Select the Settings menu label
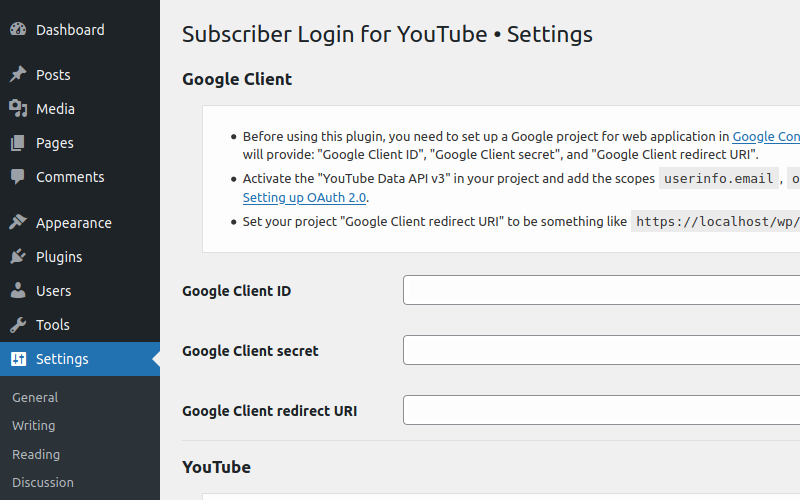The height and width of the screenshot is (500, 800). [x=62, y=359]
